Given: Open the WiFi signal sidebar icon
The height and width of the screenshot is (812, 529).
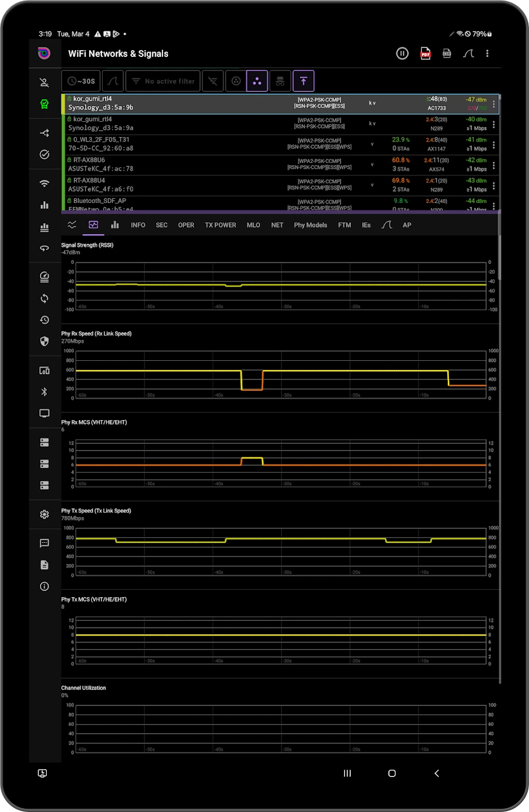Looking at the screenshot, I should point(45,183).
